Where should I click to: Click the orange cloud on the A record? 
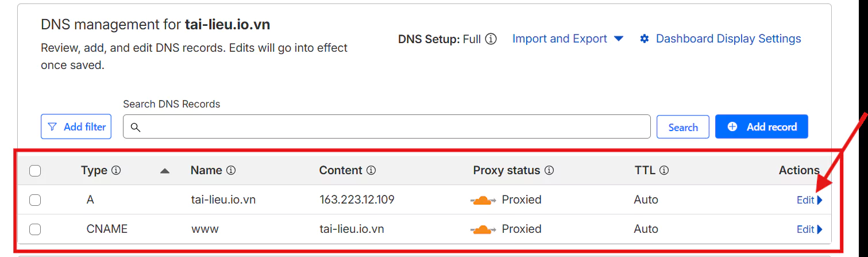[483, 200]
